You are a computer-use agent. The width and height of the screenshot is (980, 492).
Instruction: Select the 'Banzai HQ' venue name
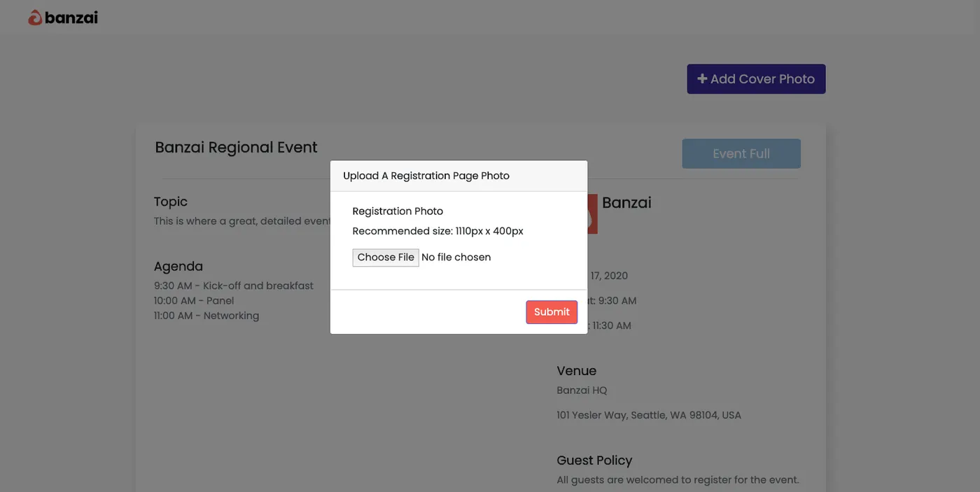pyautogui.click(x=582, y=391)
